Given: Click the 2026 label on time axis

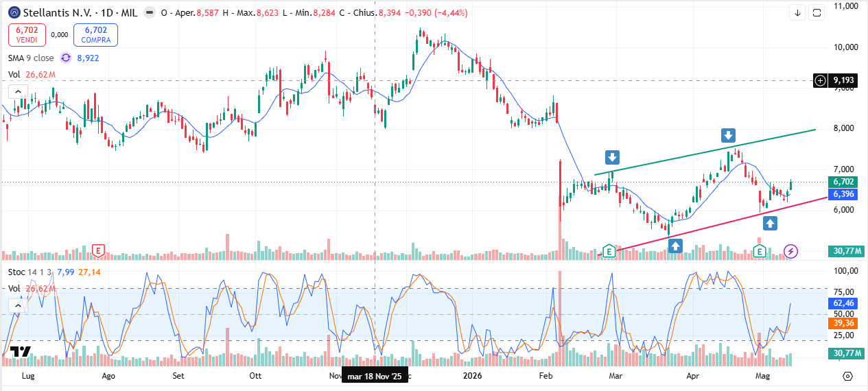Looking at the screenshot, I should point(473,376).
